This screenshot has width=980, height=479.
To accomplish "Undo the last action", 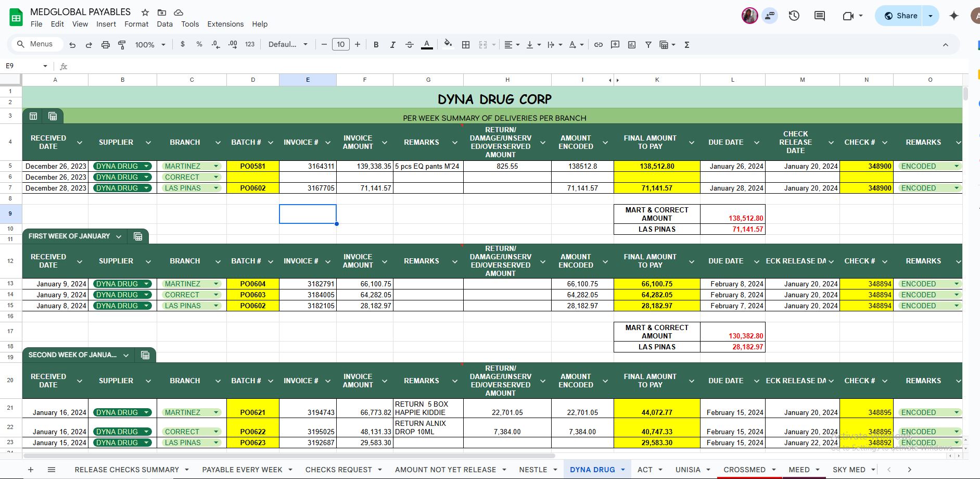I will (72, 45).
